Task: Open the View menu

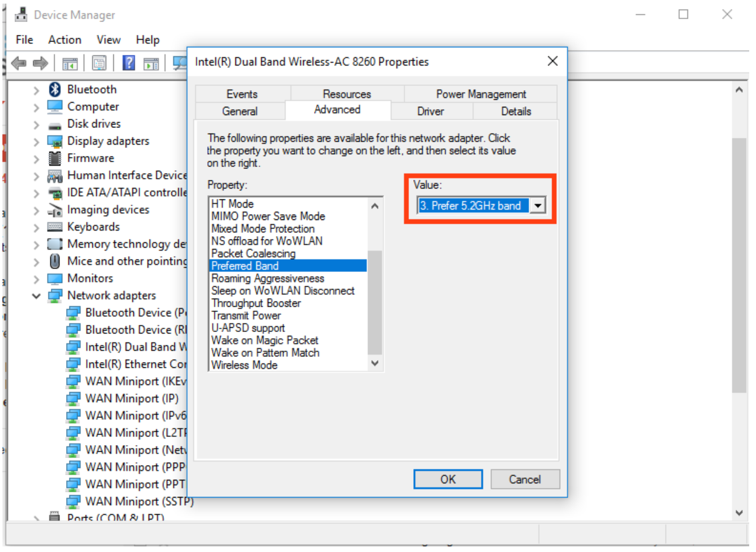Action: [109, 40]
